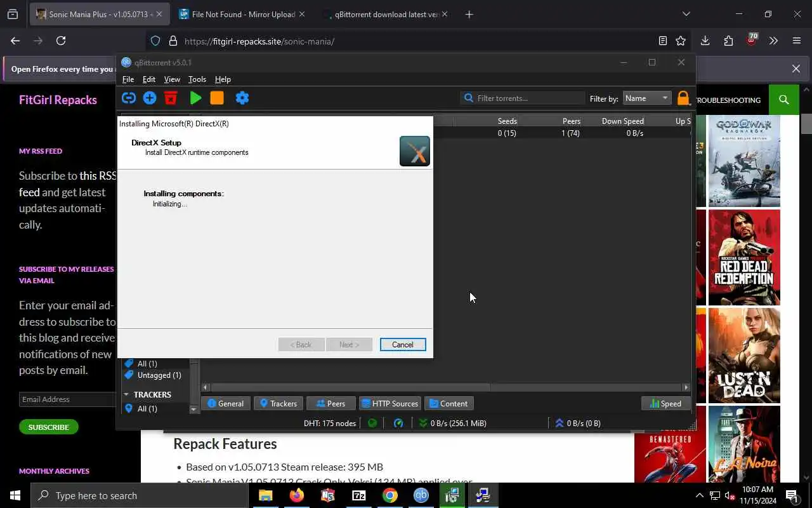Click the blue add torrent file icon

[x=150, y=98]
